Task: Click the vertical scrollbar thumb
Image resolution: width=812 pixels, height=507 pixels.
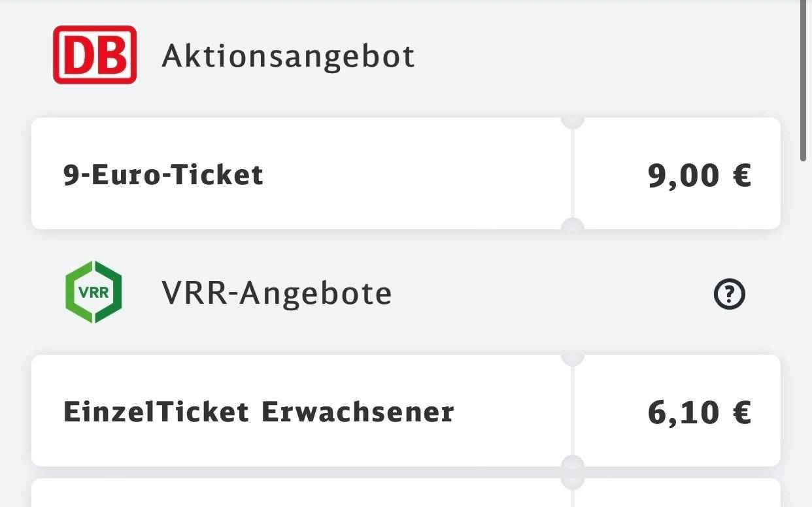Action: coord(804,78)
